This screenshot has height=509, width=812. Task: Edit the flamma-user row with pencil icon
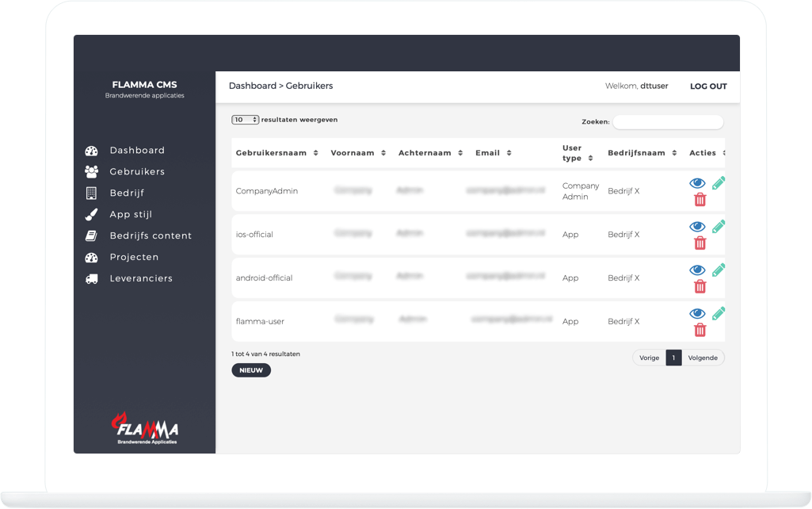[x=719, y=314]
